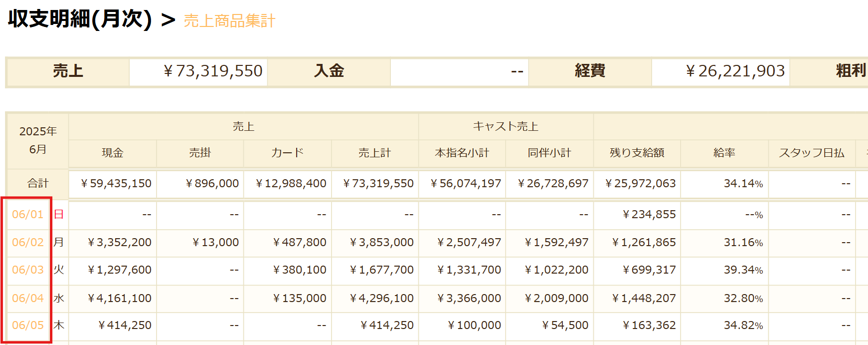Viewport: 868px width, 345px height.
Task: Click the 売上計 column header
Action: pyautogui.click(x=374, y=153)
